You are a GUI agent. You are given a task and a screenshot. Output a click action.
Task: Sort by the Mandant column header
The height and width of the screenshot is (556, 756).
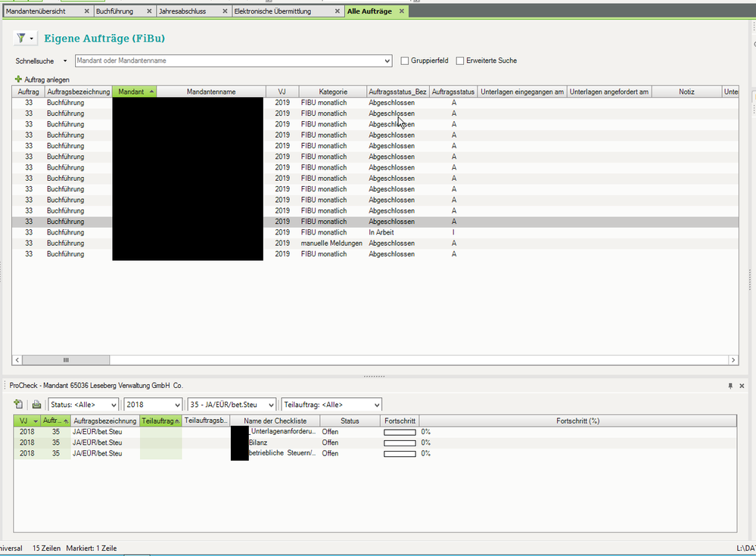click(134, 92)
